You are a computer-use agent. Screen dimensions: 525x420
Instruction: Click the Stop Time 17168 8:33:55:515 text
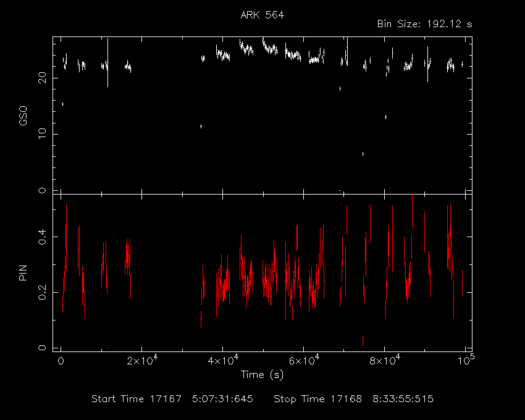(x=353, y=399)
